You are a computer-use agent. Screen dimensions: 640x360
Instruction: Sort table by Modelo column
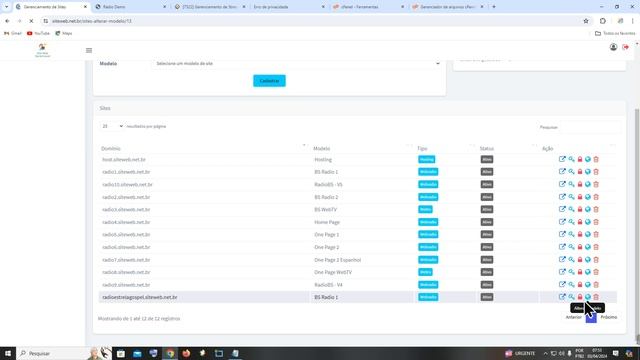pyautogui.click(x=362, y=149)
